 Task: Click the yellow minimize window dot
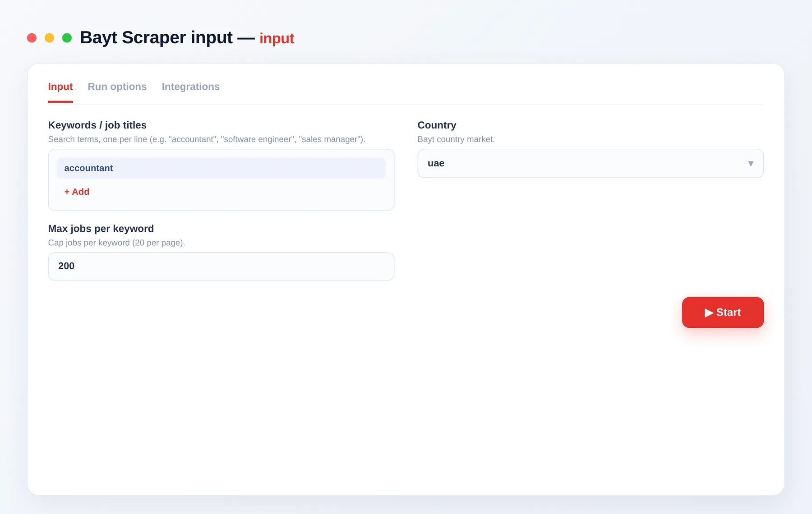point(49,38)
